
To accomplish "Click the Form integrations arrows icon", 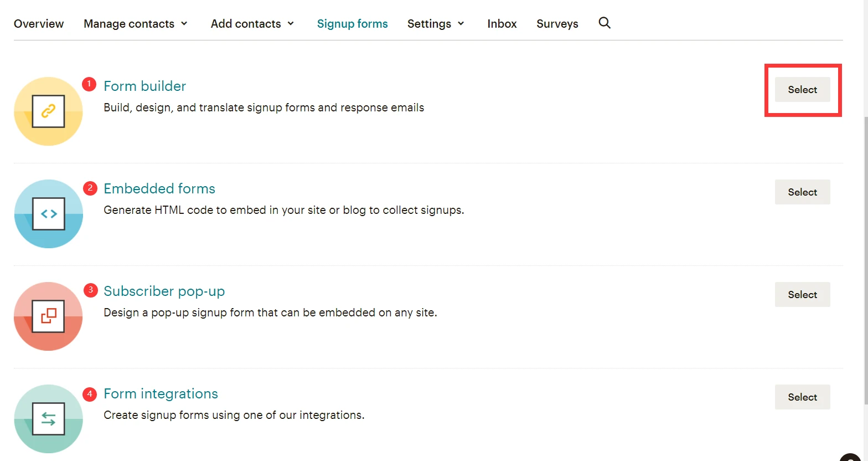I will coord(48,419).
